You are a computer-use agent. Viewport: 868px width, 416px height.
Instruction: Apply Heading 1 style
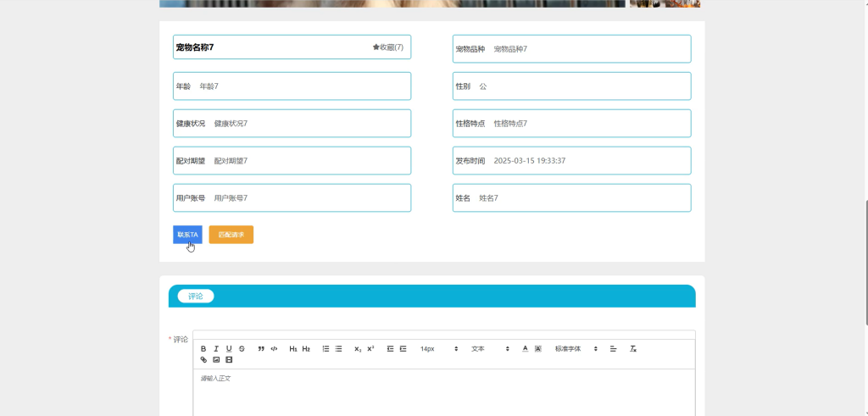[x=293, y=349]
